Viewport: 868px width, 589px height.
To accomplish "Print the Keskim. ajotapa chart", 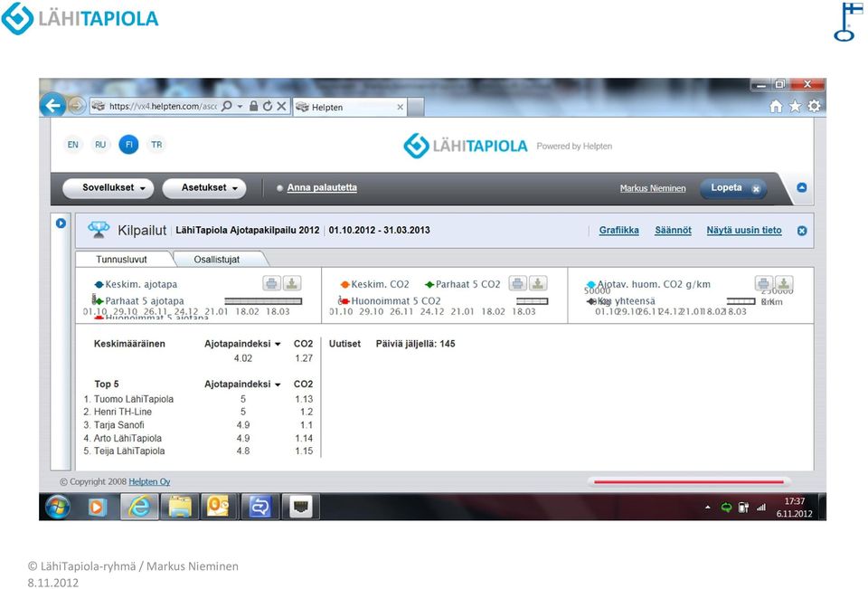I will 272,284.
